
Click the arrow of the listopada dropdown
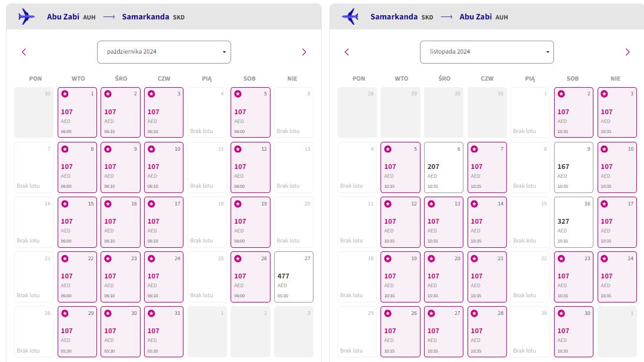pyautogui.click(x=548, y=52)
